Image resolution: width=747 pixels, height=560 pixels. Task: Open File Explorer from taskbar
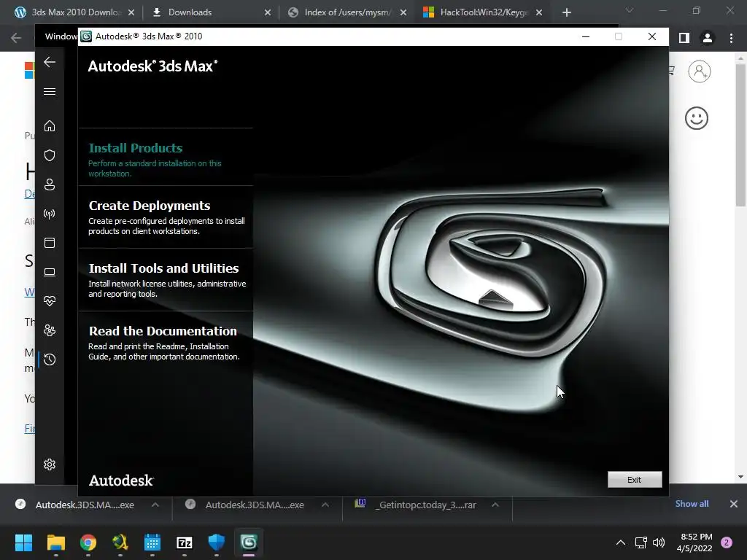[x=55, y=542]
